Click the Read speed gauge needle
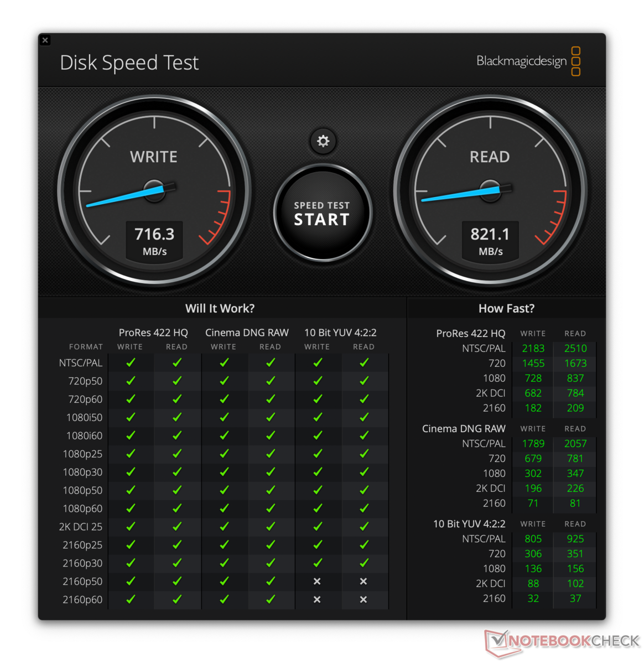This screenshot has height=664, width=644. click(466, 193)
